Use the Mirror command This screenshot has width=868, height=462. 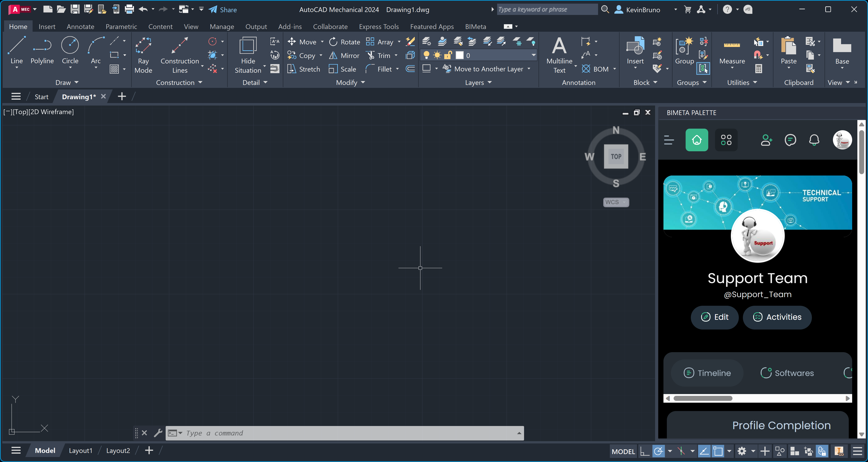tap(344, 56)
